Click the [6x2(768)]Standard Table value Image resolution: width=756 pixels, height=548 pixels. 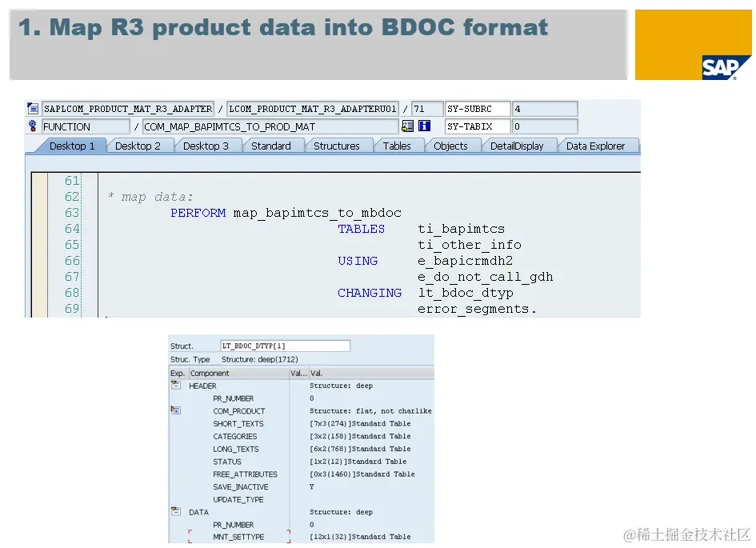pyautogui.click(x=360, y=448)
